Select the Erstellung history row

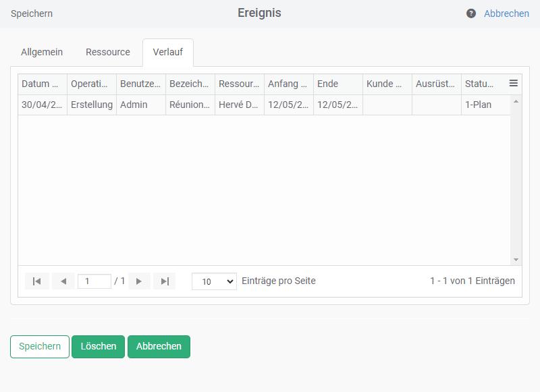tap(92, 105)
